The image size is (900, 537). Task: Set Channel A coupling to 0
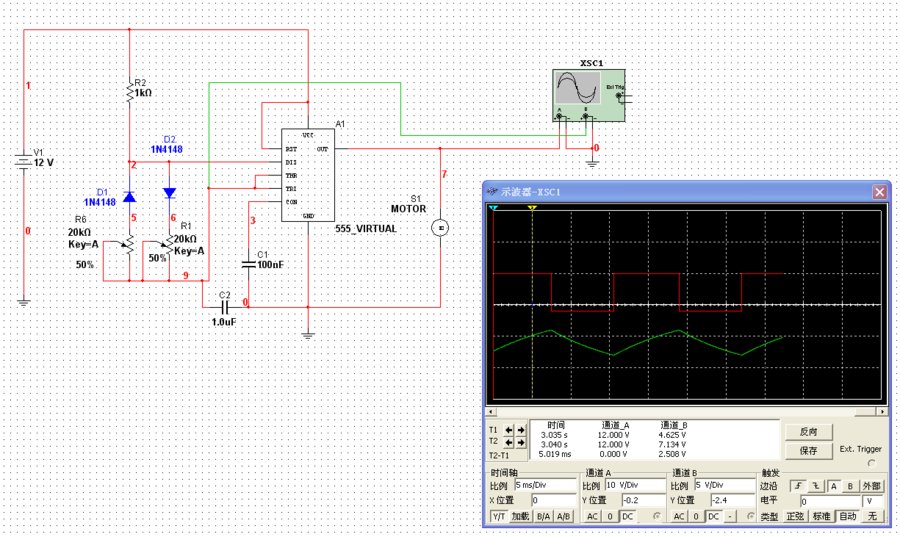pyautogui.click(x=610, y=516)
